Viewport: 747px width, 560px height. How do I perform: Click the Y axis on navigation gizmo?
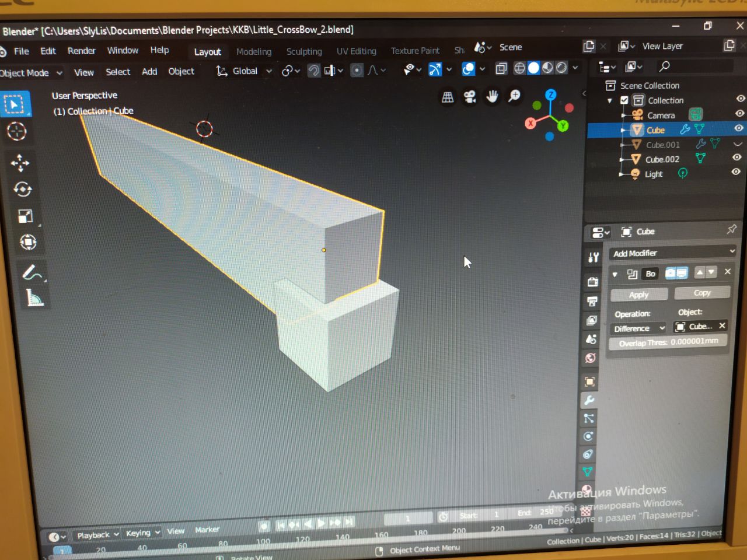(563, 125)
